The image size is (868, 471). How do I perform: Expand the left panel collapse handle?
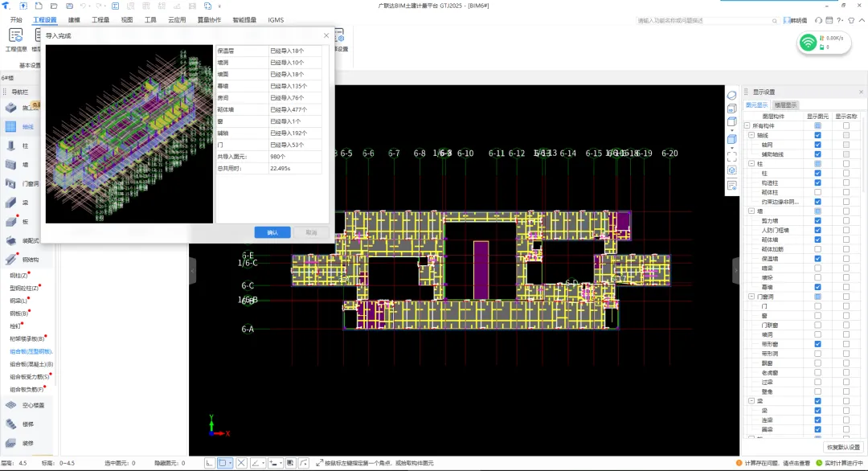pos(193,271)
